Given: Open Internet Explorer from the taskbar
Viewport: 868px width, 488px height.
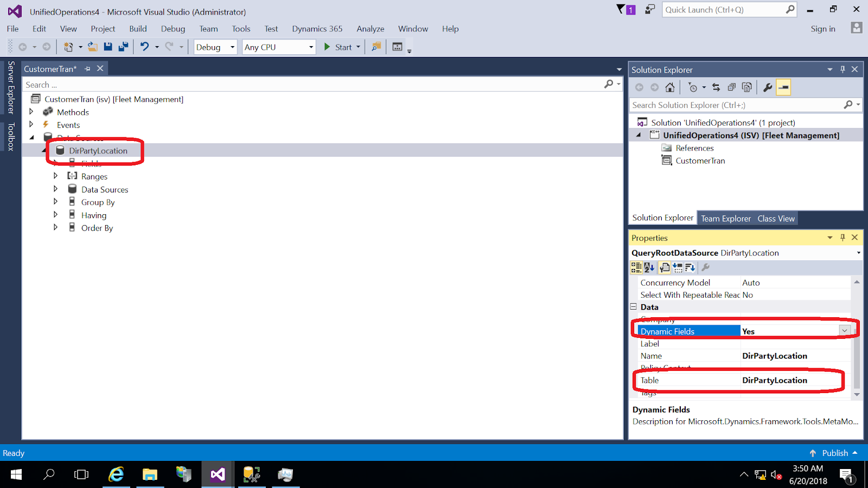Looking at the screenshot, I should tap(116, 474).
